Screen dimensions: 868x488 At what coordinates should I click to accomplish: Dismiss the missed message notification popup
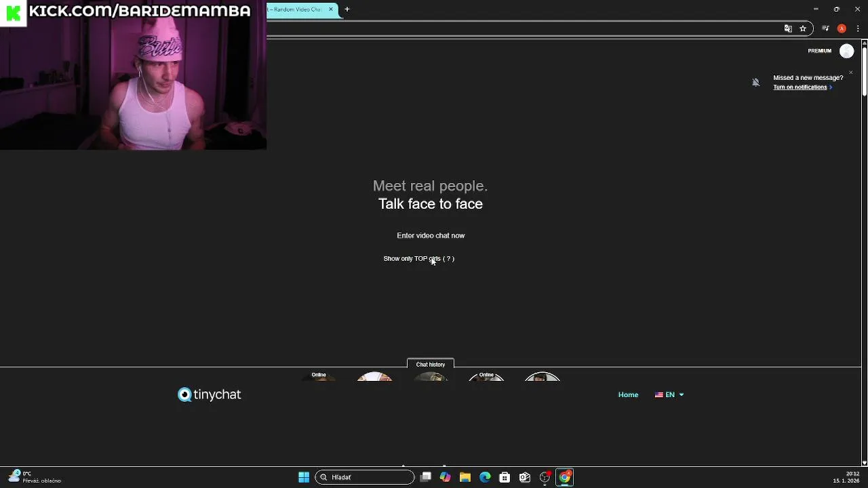[851, 73]
